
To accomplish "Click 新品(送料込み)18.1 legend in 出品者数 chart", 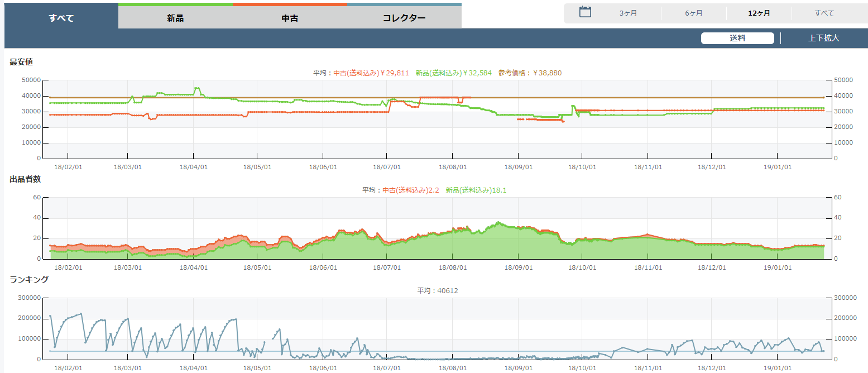I will point(476,190).
